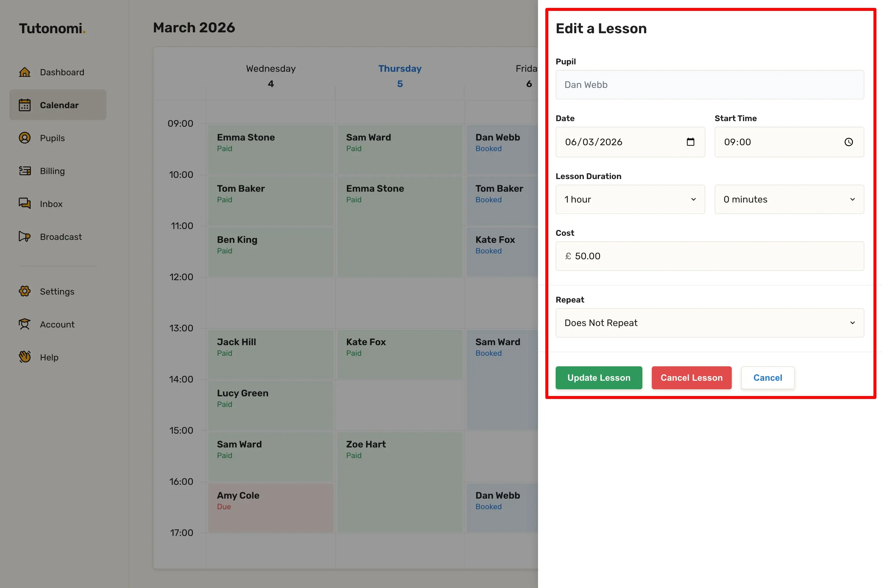The image size is (882, 588).
Task: Open date picker calendar icon
Action: point(690,142)
